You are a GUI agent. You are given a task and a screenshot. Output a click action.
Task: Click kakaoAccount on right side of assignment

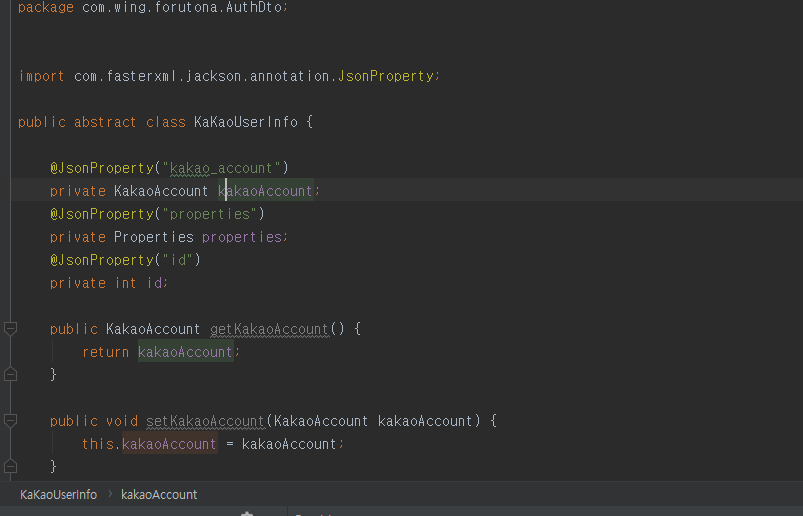pos(289,444)
